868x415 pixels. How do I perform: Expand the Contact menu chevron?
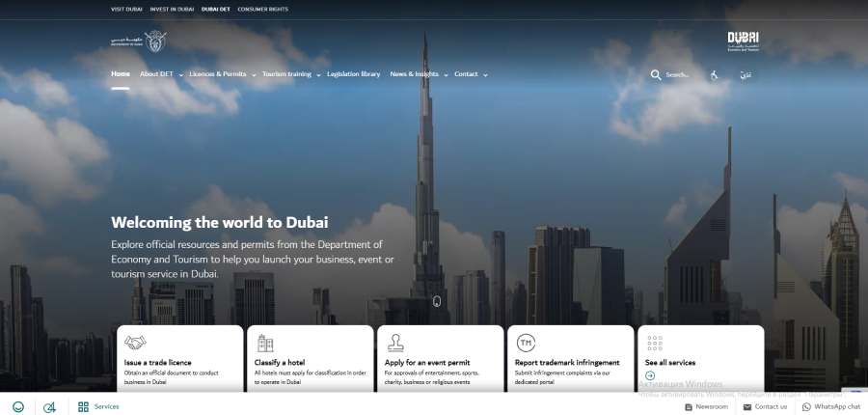click(485, 75)
